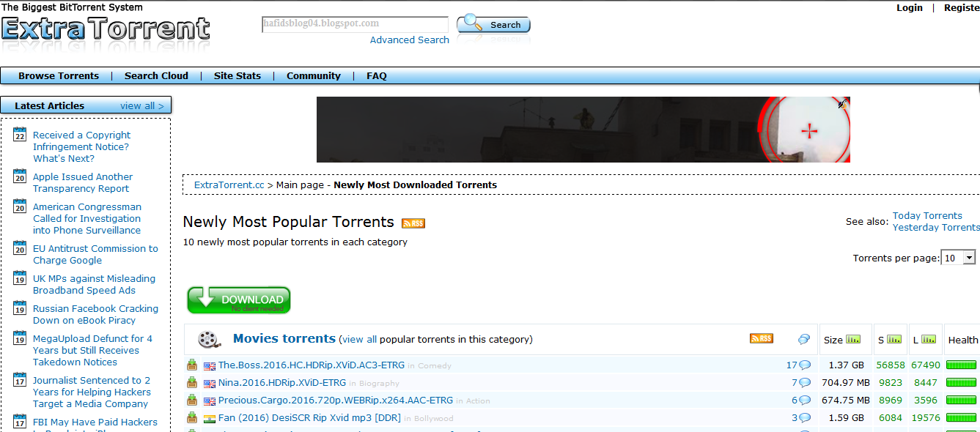Click health bar of The.Boss.2016 row
980x432 pixels.
click(961, 365)
